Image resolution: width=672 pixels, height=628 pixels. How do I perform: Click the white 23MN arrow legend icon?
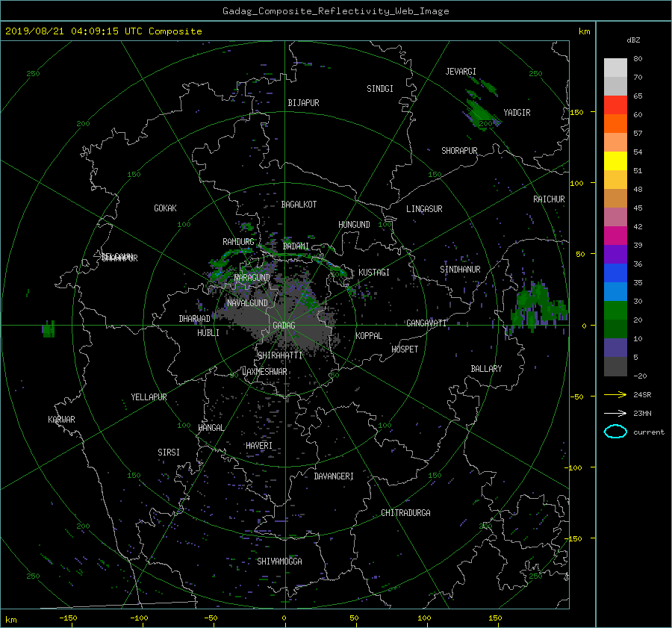coord(615,413)
